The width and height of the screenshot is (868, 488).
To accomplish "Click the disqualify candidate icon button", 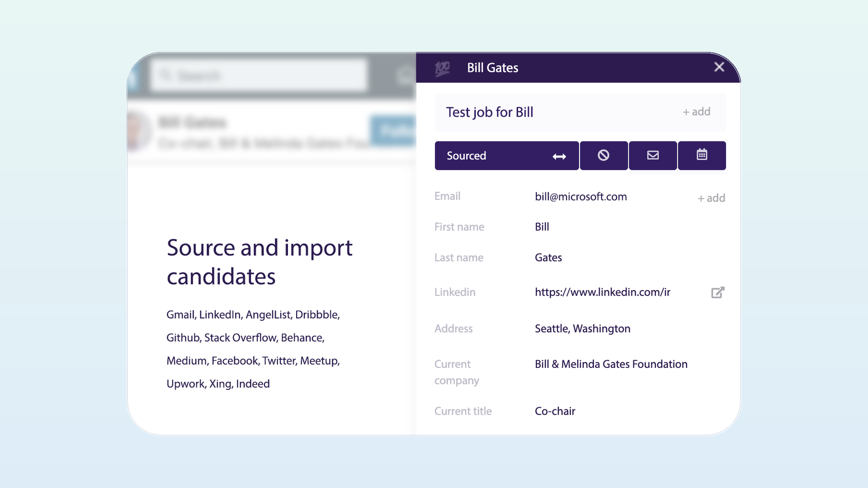I will click(604, 155).
